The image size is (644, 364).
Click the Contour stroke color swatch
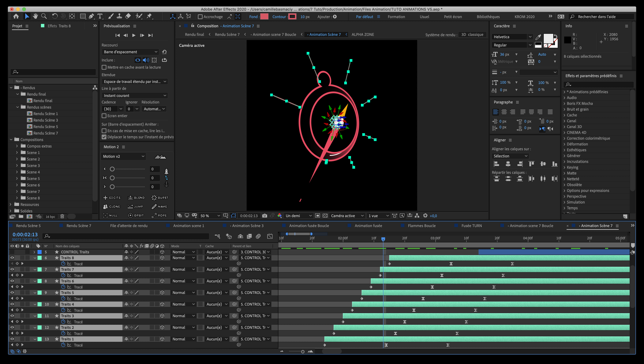292,17
